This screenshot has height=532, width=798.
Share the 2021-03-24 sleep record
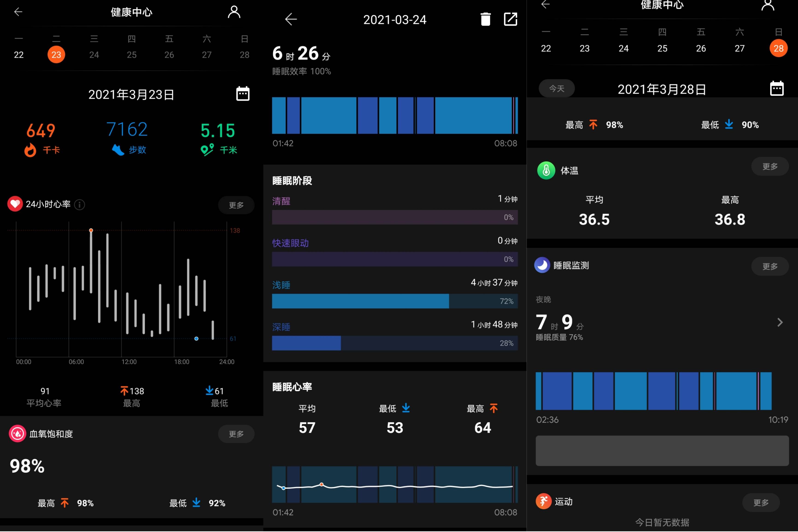[x=510, y=19]
